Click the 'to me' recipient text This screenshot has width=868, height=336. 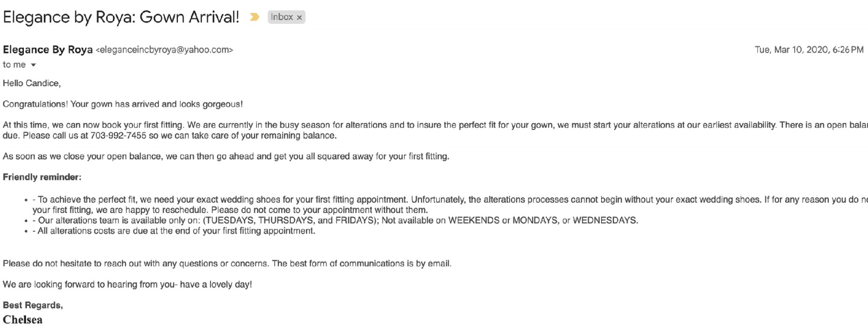[14, 64]
